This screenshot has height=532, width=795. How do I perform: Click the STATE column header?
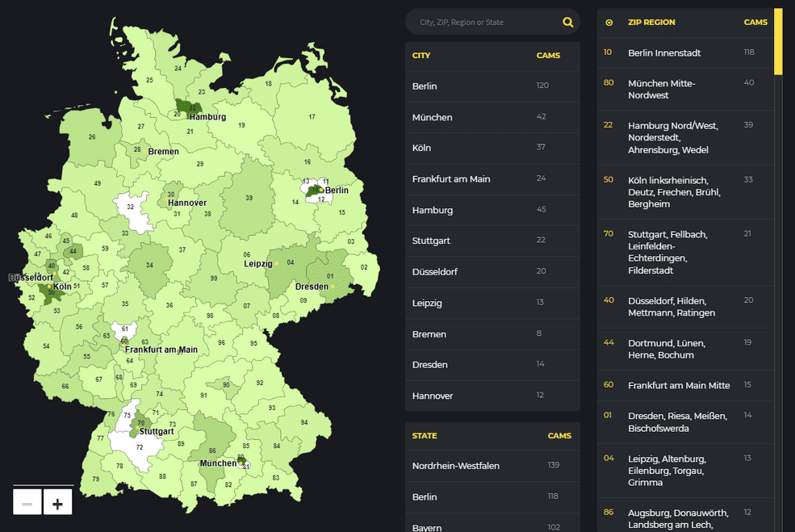[x=425, y=436]
